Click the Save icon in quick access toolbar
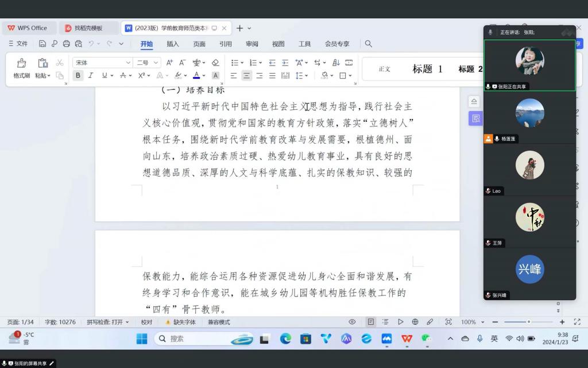 [42, 44]
